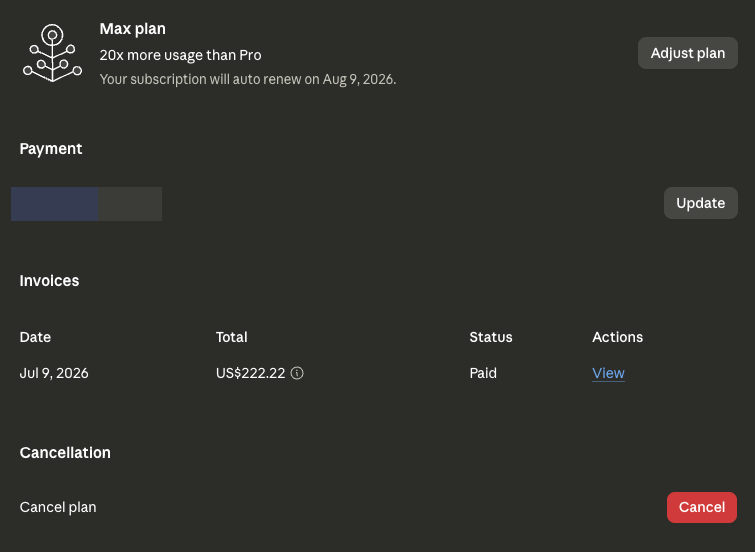Image resolution: width=755 pixels, height=552 pixels.
Task: Open the View invoice link
Action: pyautogui.click(x=608, y=373)
